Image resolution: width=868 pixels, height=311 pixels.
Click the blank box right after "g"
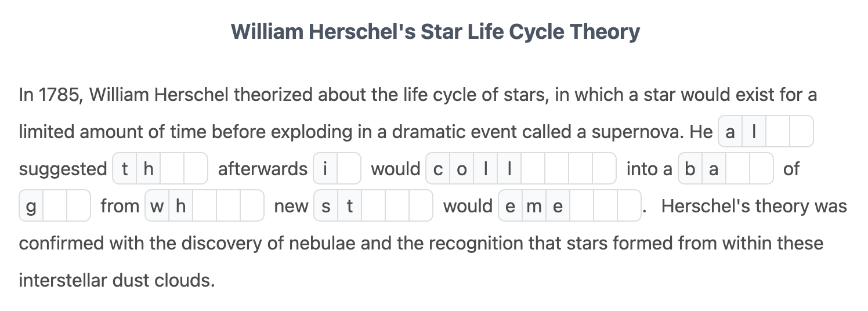[55, 206]
